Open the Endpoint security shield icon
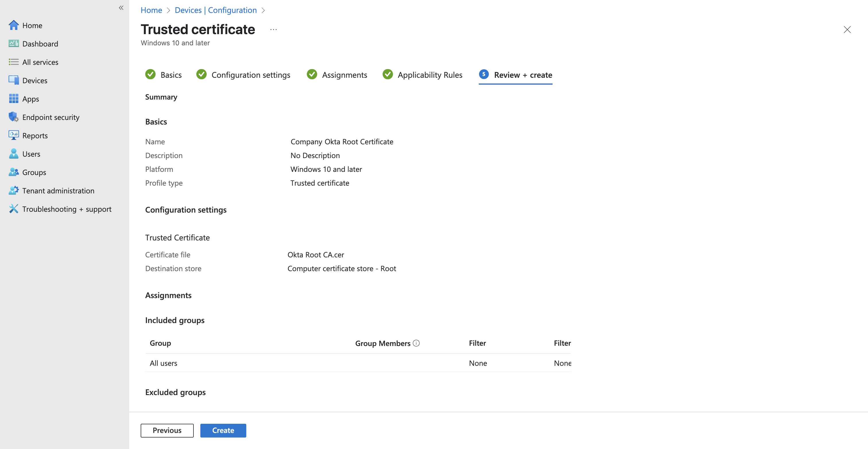This screenshot has width=868, height=449. (13, 117)
